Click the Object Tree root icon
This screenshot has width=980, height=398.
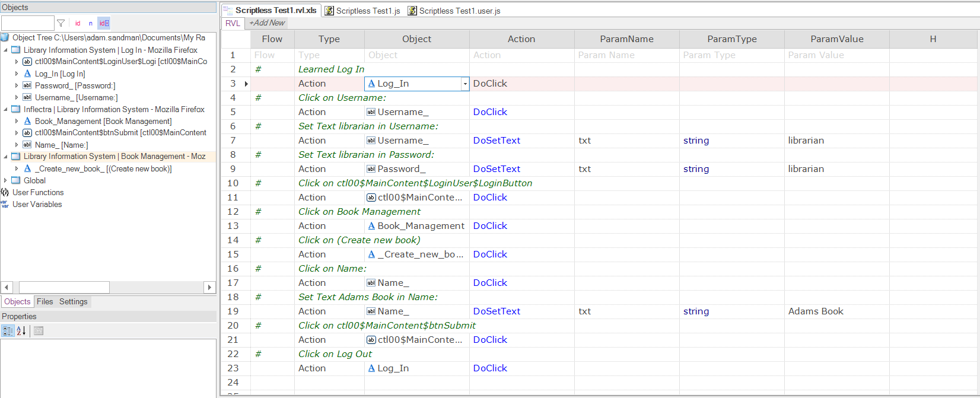pyautogui.click(x=5, y=37)
